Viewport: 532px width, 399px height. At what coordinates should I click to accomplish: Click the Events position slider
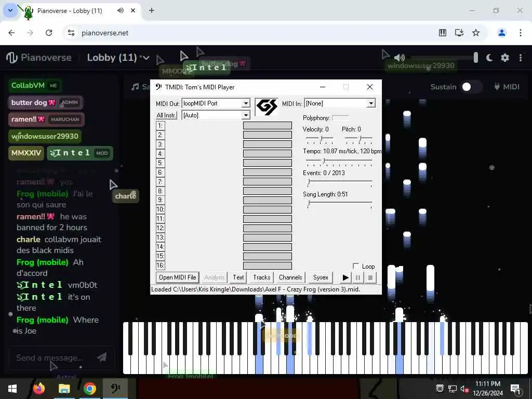point(339,183)
